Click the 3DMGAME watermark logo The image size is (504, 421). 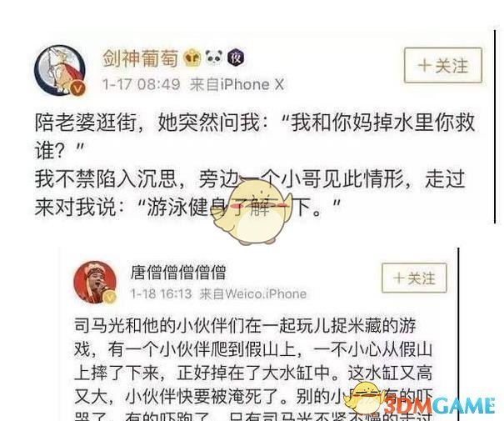pos(440,406)
